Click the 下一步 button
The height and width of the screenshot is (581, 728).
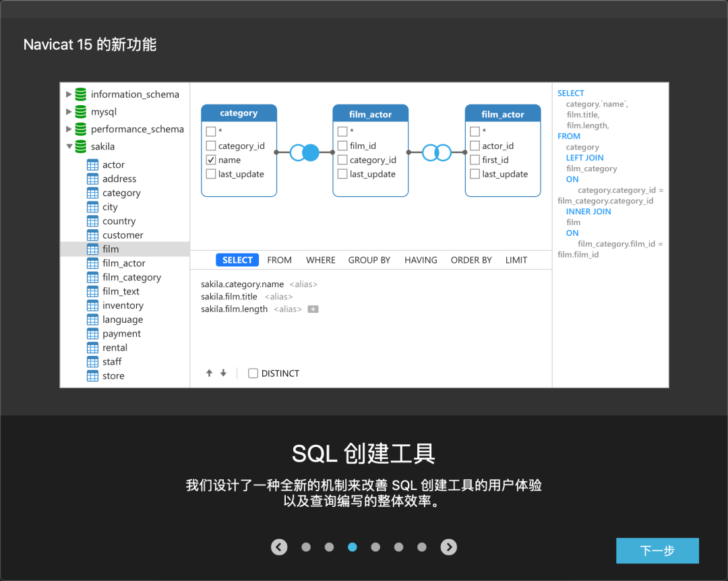657,551
